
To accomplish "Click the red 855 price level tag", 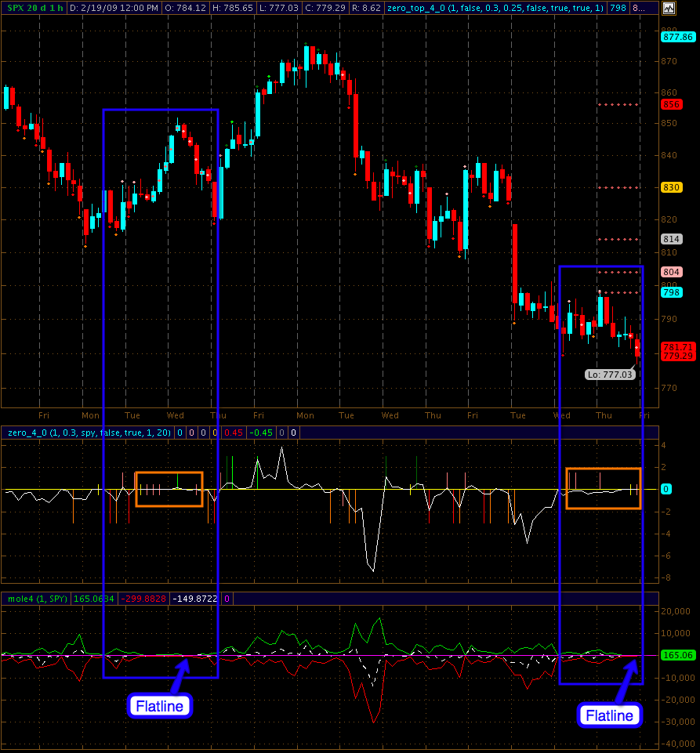I will tap(671, 104).
